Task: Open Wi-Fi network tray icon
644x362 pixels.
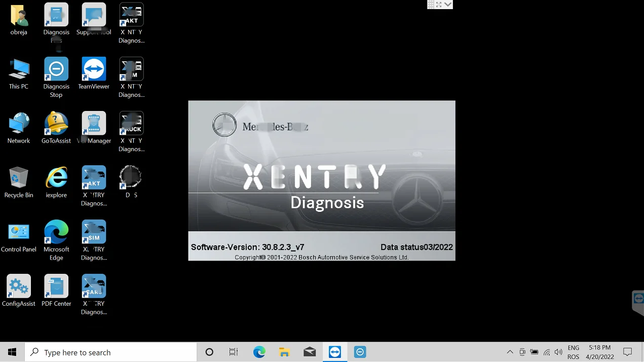Action: [x=547, y=352]
